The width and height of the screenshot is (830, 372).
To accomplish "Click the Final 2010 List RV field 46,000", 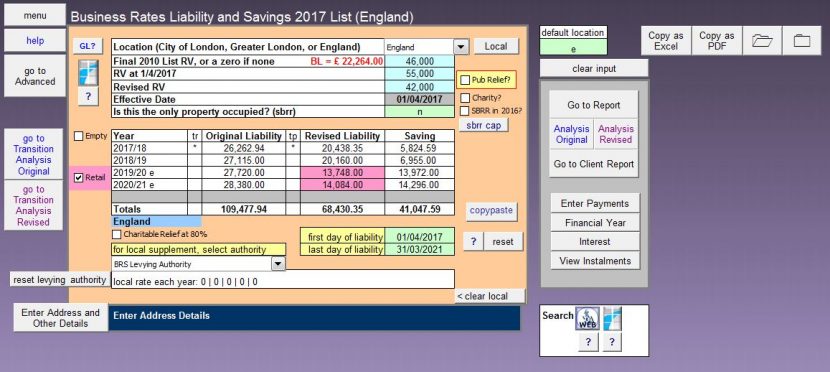I will 419,61.
